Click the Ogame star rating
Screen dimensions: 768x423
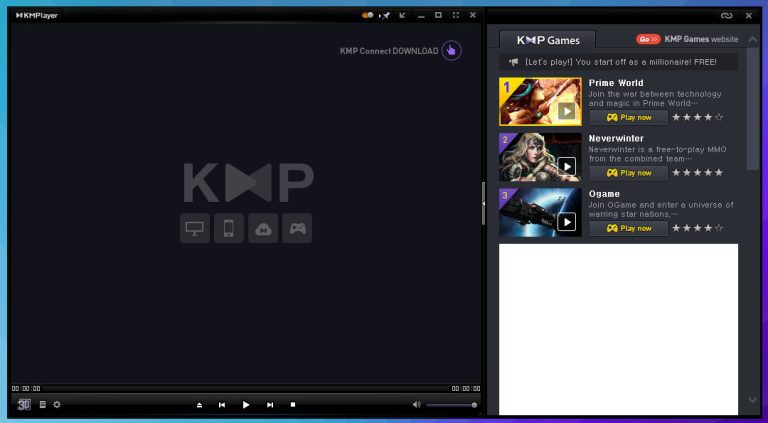(x=697, y=228)
